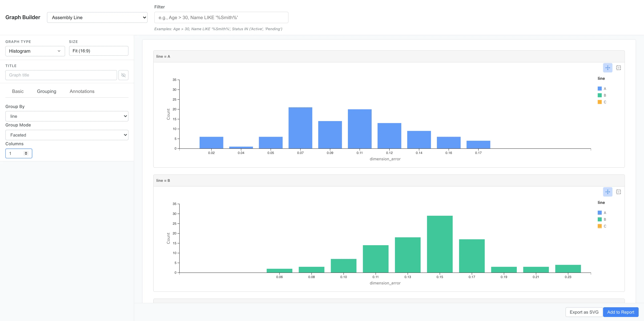Click Add to Report button
The width and height of the screenshot is (644, 321).
tap(621, 312)
